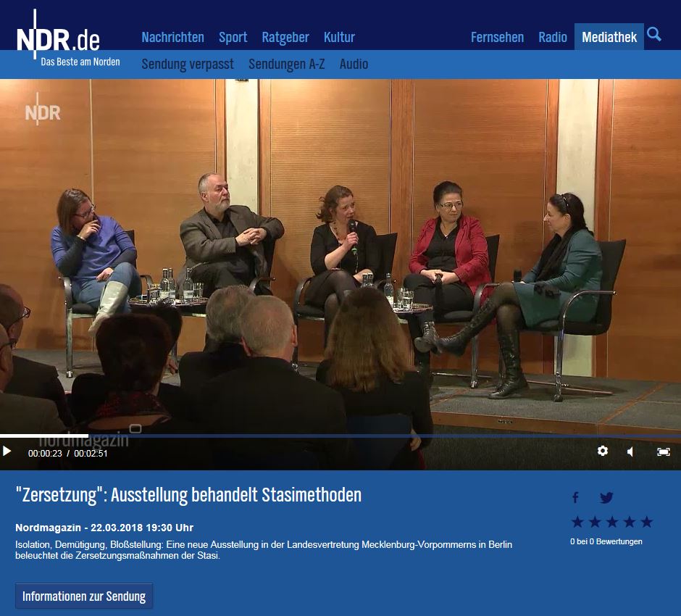Click the search magnifier icon
Screen dimensions: 681x616
[x=653, y=35]
